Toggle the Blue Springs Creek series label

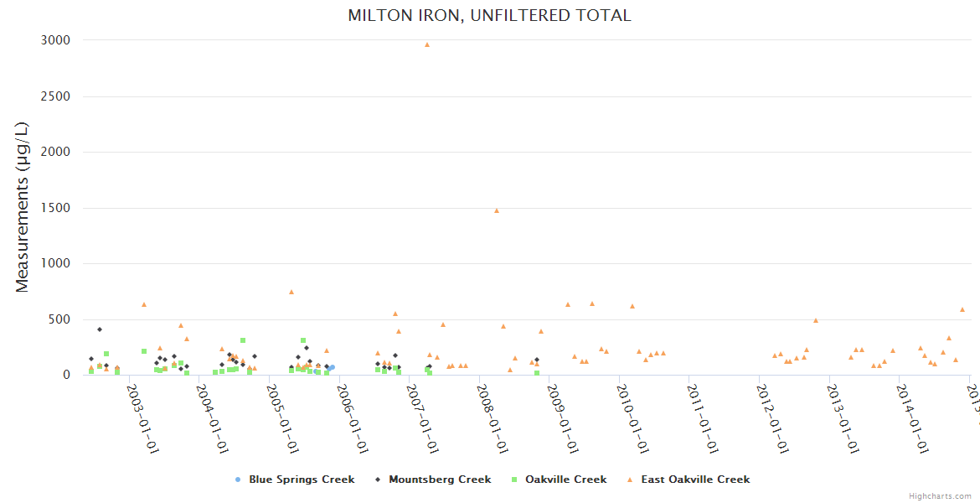coord(302,480)
